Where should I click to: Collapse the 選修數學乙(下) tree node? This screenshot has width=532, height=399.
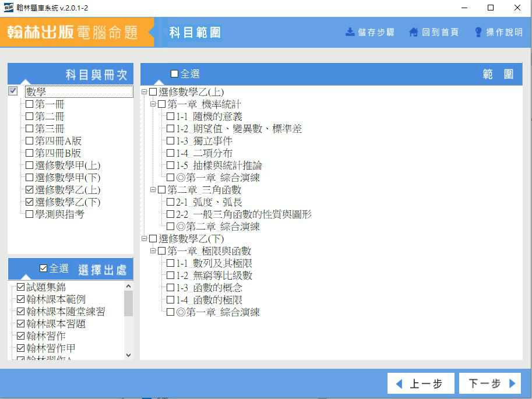[144, 238]
